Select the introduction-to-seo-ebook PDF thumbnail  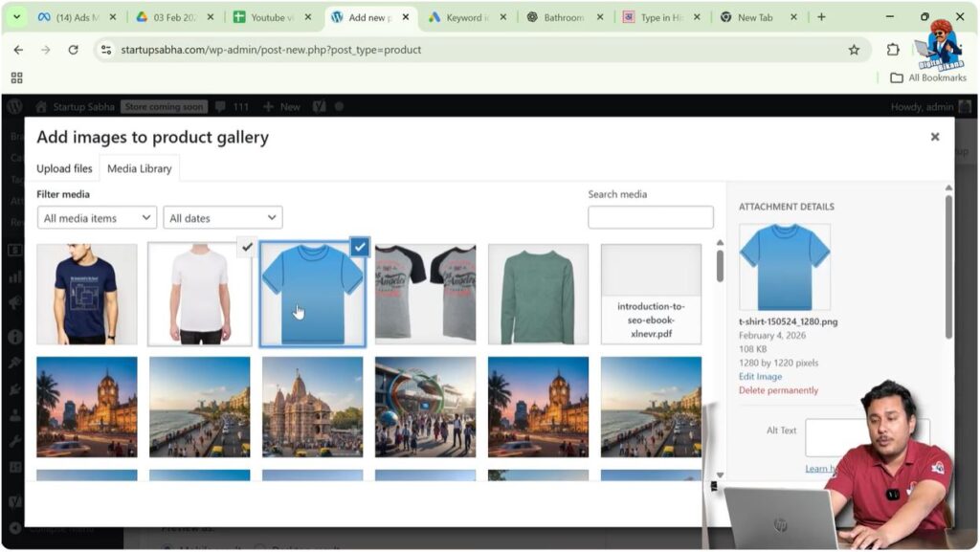click(651, 294)
